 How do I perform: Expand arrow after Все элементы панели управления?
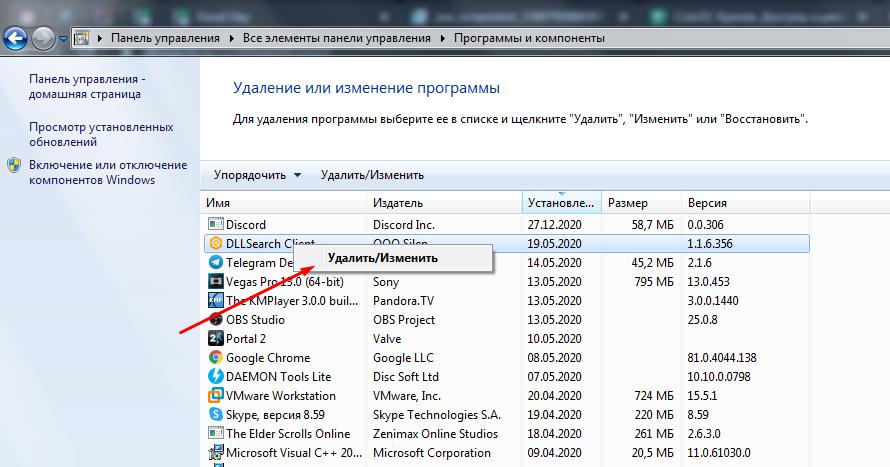tap(443, 39)
